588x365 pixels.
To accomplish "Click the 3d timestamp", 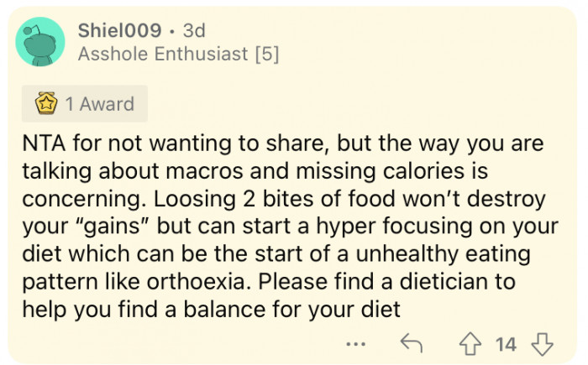I will coord(194,30).
